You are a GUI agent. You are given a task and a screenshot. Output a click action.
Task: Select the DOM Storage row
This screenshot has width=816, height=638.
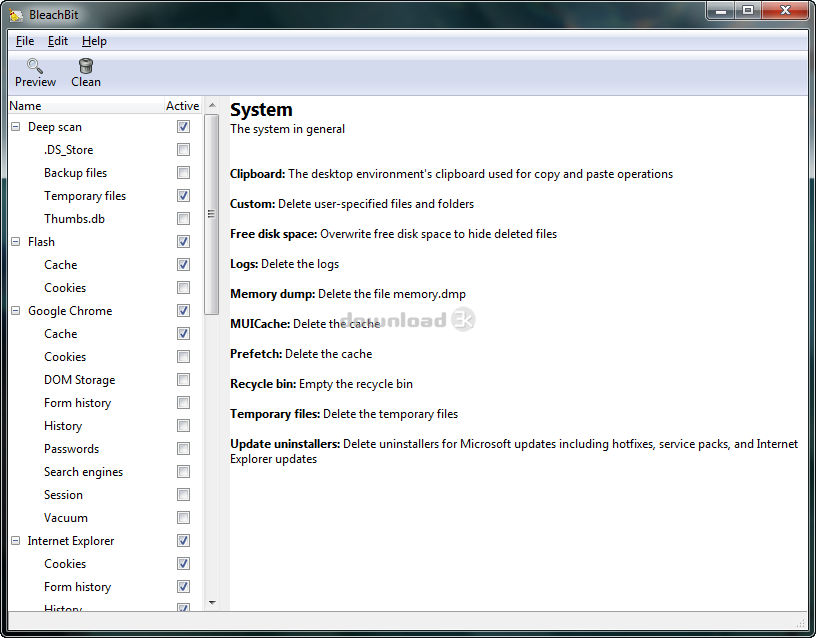click(106, 380)
